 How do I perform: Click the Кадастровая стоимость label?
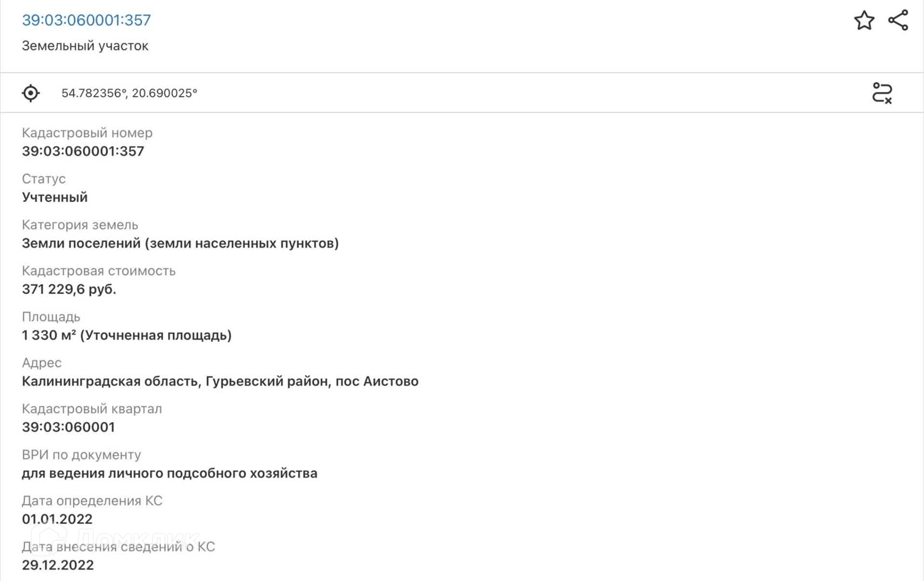(99, 271)
